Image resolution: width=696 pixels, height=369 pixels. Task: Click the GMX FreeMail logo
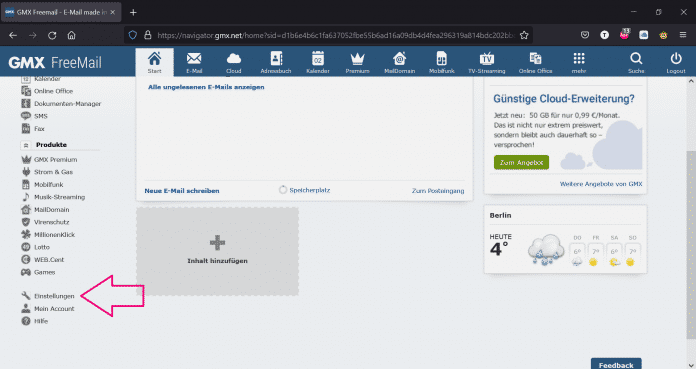point(55,62)
